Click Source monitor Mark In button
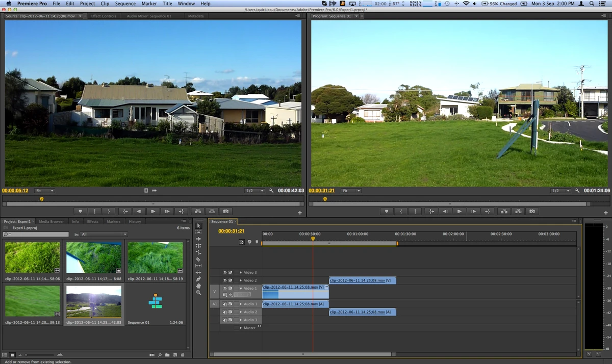Image resolution: width=612 pixels, height=364 pixels. [x=94, y=211]
